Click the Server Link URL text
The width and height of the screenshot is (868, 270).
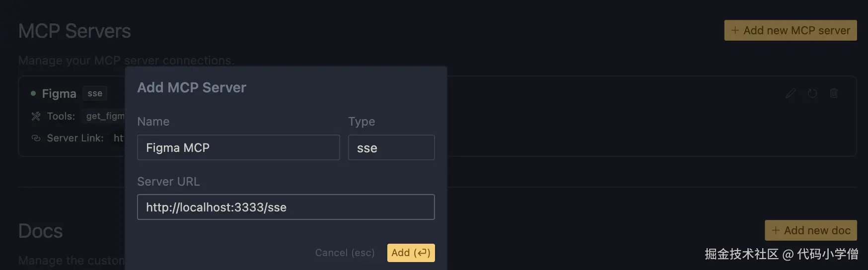click(119, 138)
